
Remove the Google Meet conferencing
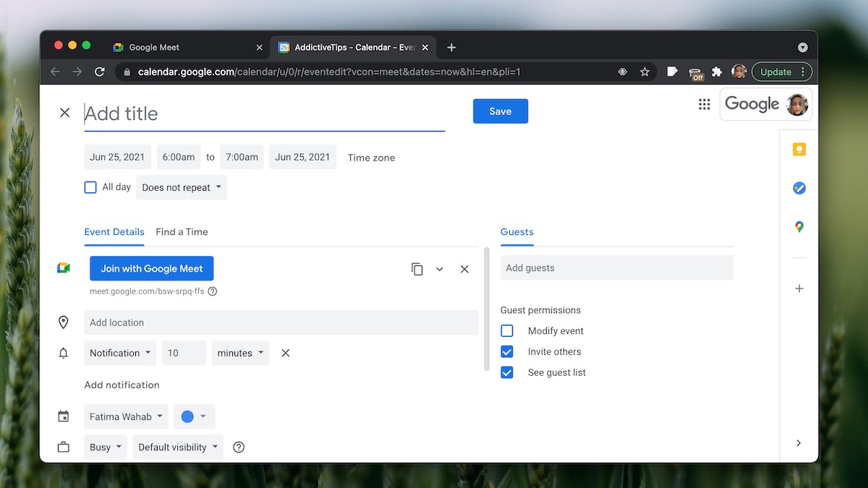[x=464, y=269]
